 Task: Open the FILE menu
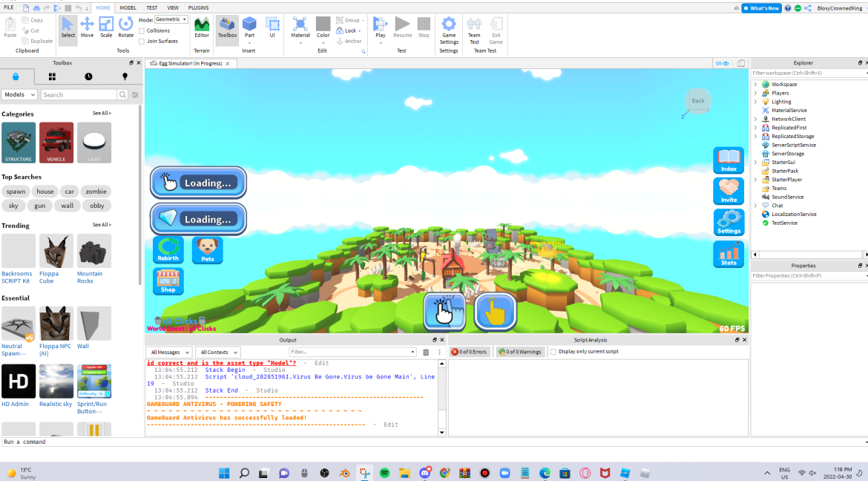pyautogui.click(x=8, y=7)
